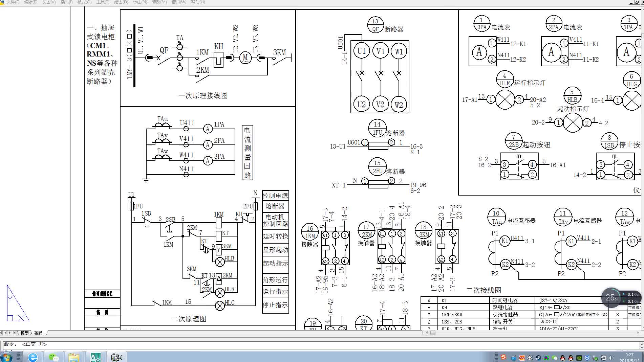Go to previous layout tab arrow
The image size is (644, 362).
[x=6, y=333]
